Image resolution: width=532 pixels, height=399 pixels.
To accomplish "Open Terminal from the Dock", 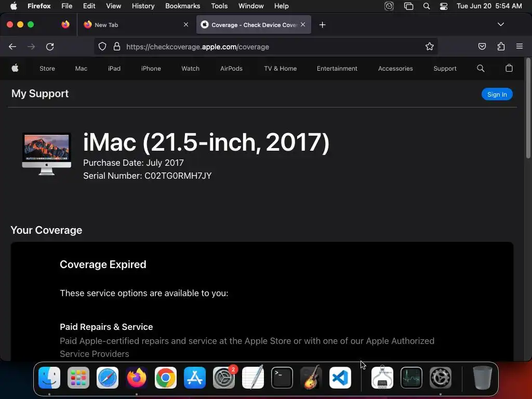I will coord(282,378).
